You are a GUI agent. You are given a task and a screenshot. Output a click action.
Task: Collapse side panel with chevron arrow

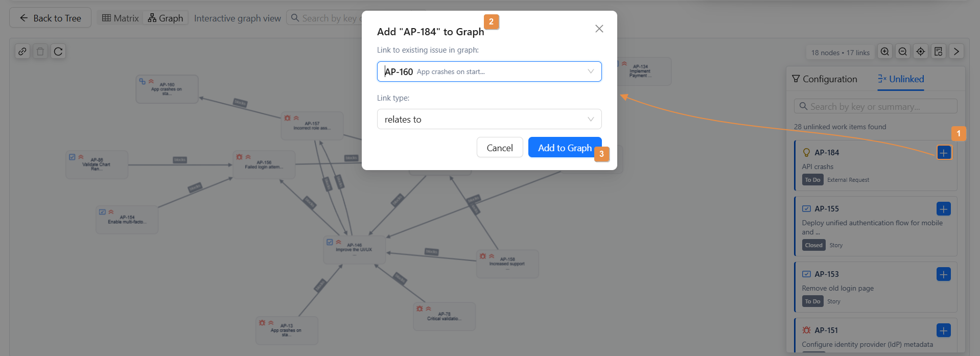956,52
